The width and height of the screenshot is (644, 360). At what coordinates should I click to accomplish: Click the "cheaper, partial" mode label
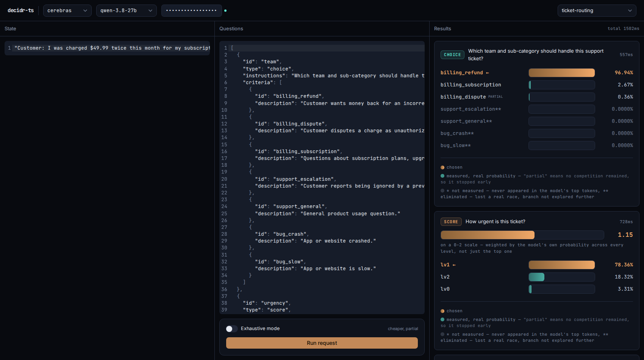tap(403, 329)
